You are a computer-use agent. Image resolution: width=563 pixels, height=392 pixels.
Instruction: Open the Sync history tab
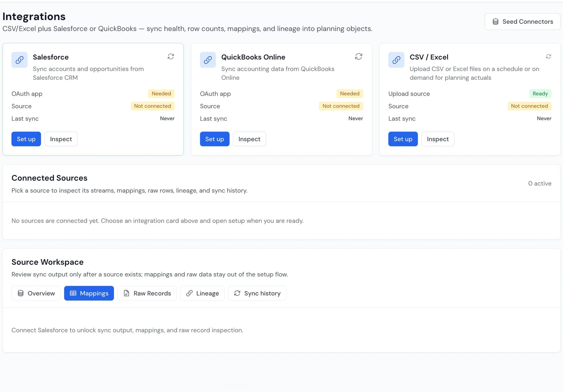click(x=257, y=293)
